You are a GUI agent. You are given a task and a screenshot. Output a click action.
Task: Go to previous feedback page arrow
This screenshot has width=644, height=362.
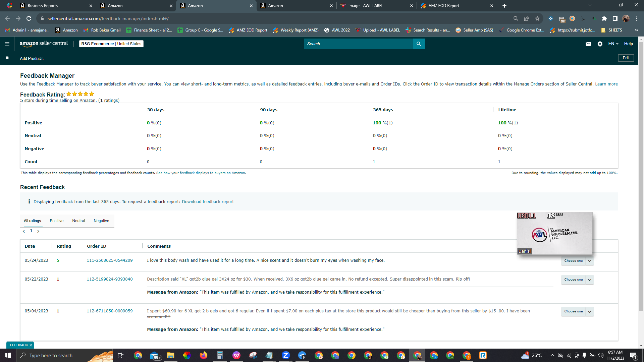[24, 231]
